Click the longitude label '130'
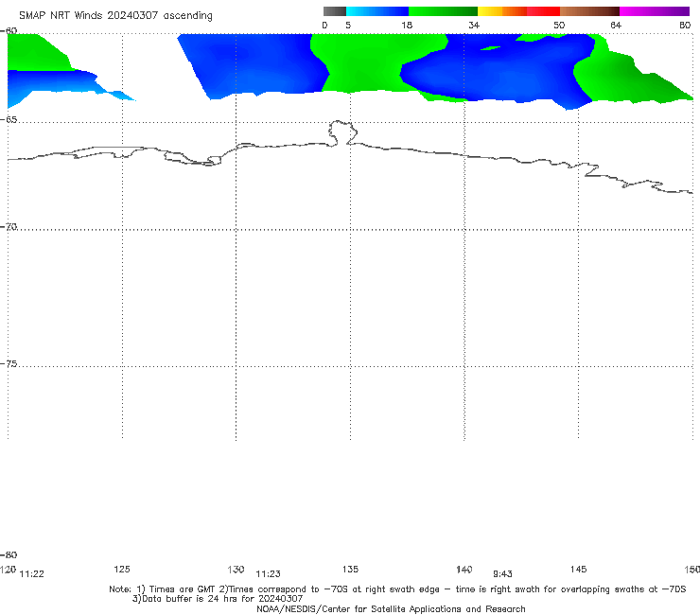 tap(236, 569)
